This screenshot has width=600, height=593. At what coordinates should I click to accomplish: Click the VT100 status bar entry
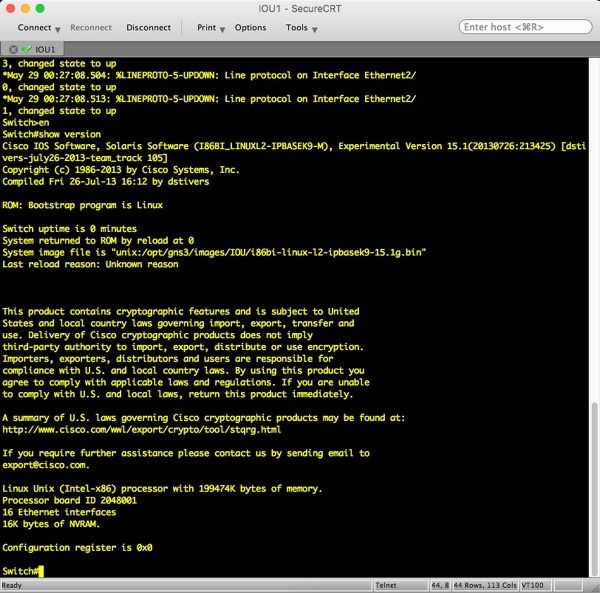click(533, 585)
